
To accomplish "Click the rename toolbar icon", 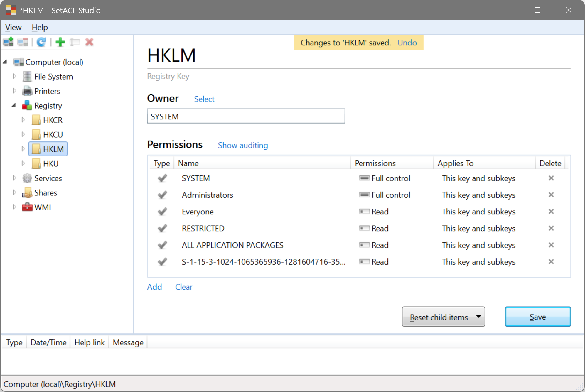I will click(x=75, y=42).
